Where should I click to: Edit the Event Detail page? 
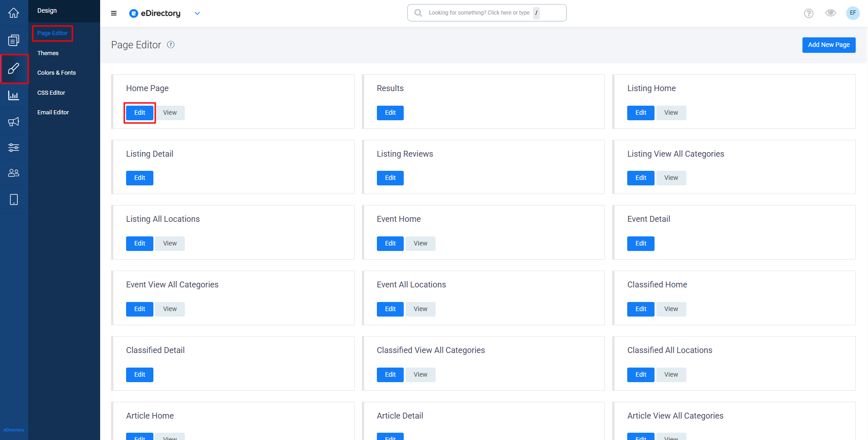pyautogui.click(x=641, y=244)
